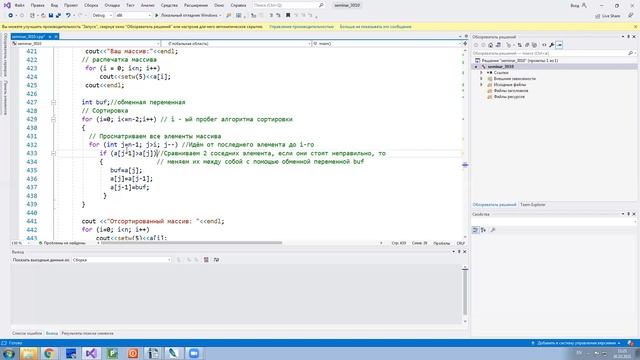The width and height of the screenshot is (640, 360).
Task: Open the Файл menu
Action: [19, 5]
